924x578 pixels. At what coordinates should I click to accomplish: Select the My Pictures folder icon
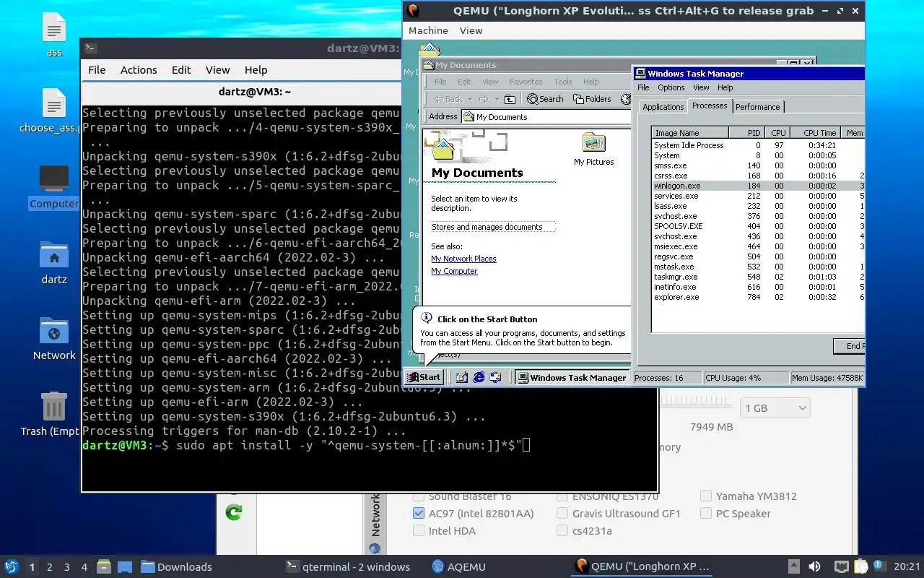[x=593, y=150]
